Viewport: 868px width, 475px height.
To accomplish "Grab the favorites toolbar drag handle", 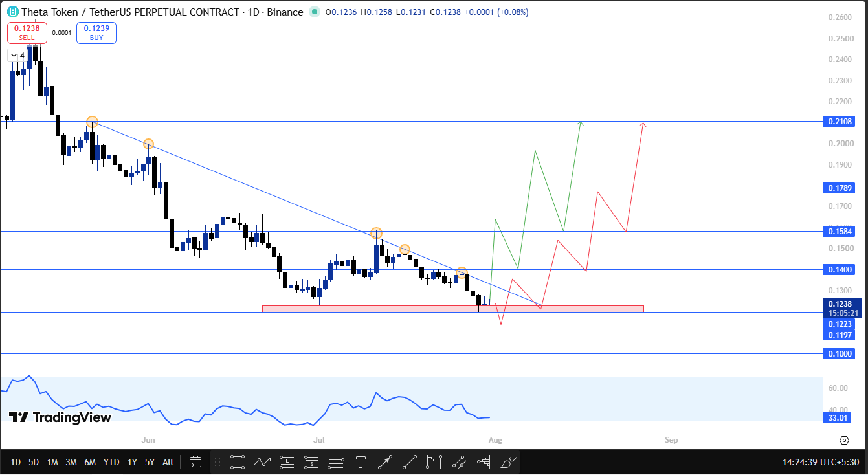I will 217,462.
